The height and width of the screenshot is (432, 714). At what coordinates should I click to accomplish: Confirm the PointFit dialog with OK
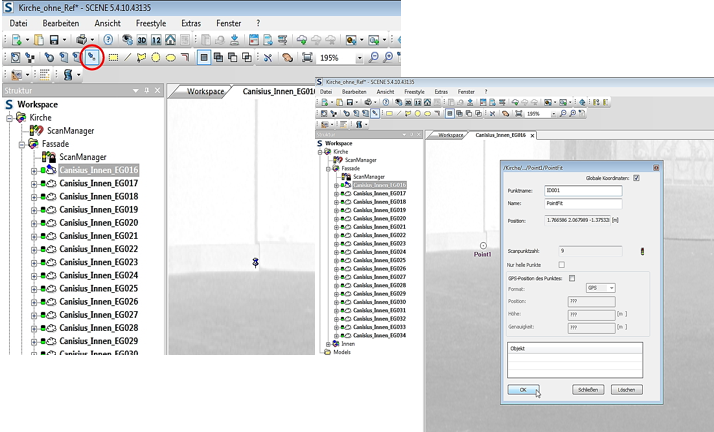[x=523, y=390]
